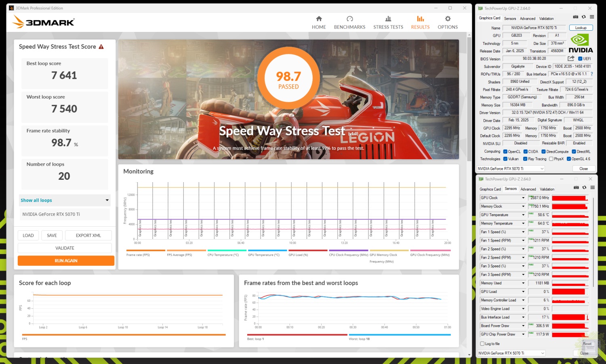
Task: Click GPU-Z title bar icon of lower window
Action: coord(481,179)
